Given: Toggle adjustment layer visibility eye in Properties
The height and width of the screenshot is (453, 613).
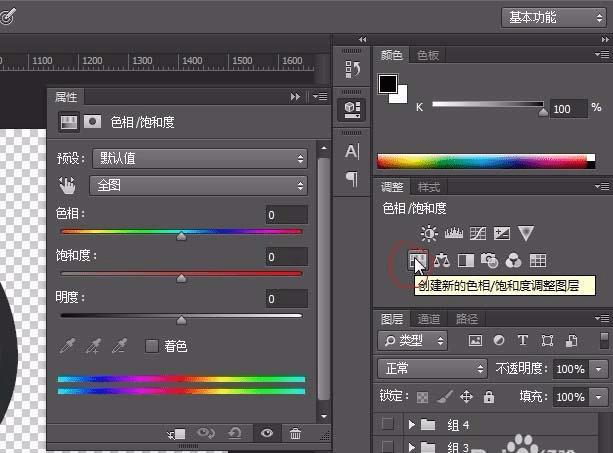Looking at the screenshot, I should (x=266, y=433).
